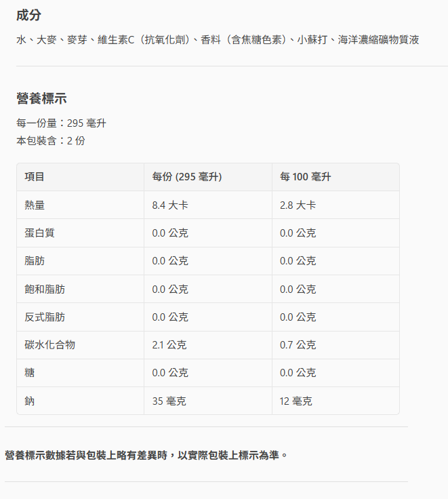Click the 本包裝含：2 份 text
The height and width of the screenshot is (499, 448).
(51, 141)
